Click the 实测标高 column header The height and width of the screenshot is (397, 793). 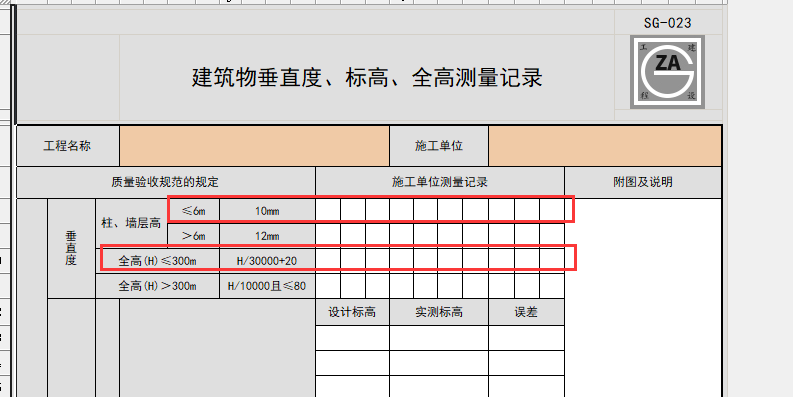(x=439, y=312)
